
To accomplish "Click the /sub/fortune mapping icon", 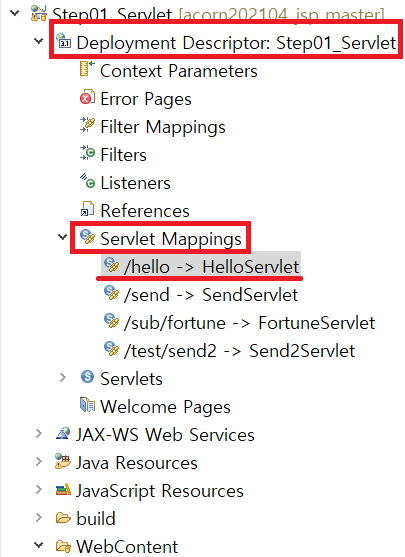I will tap(111, 321).
